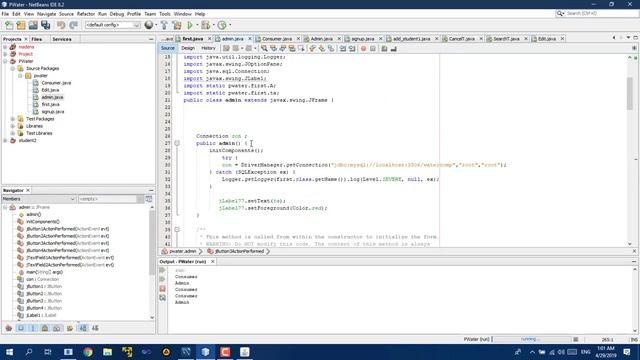Create a New File from main toolbar
The image size is (640, 360).
[x=9, y=25]
